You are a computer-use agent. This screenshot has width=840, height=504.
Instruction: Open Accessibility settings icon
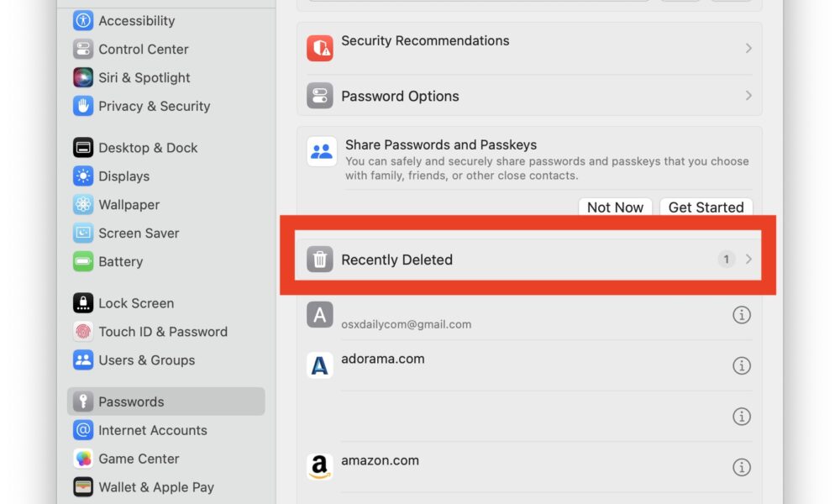(x=83, y=20)
